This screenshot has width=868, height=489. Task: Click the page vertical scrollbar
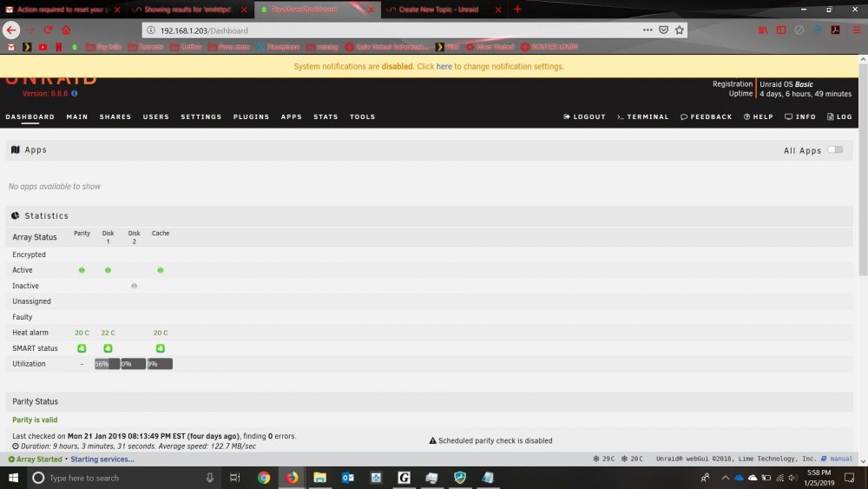863,170
